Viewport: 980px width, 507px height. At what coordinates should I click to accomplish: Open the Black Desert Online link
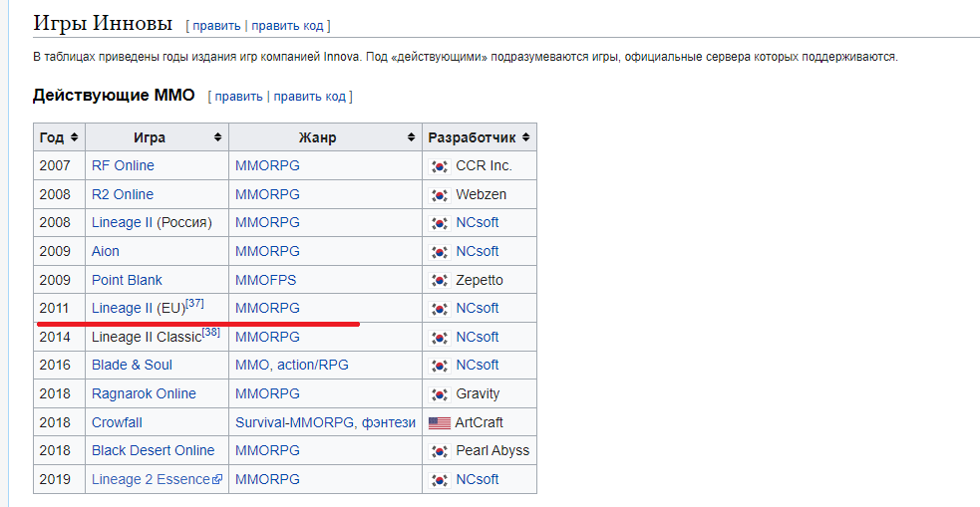[153, 450]
